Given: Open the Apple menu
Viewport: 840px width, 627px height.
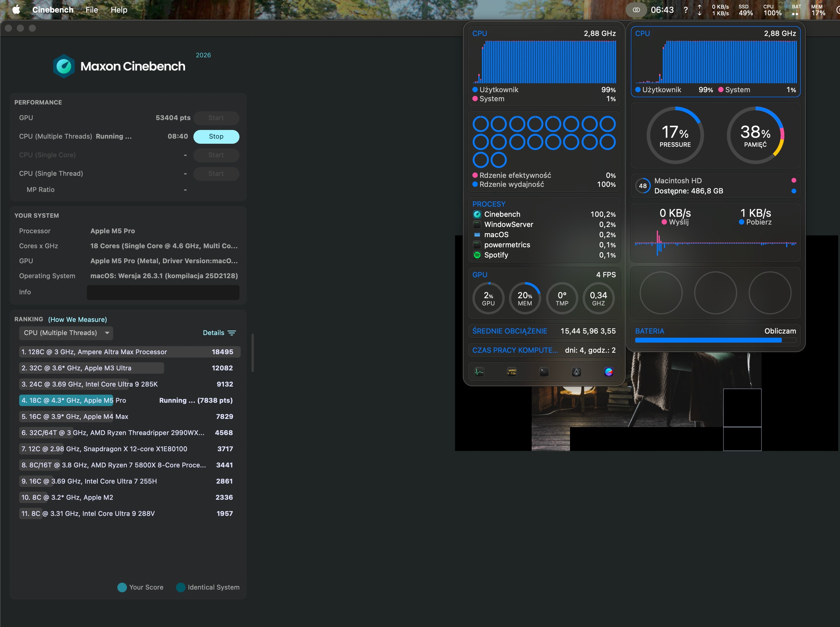Looking at the screenshot, I should point(16,10).
